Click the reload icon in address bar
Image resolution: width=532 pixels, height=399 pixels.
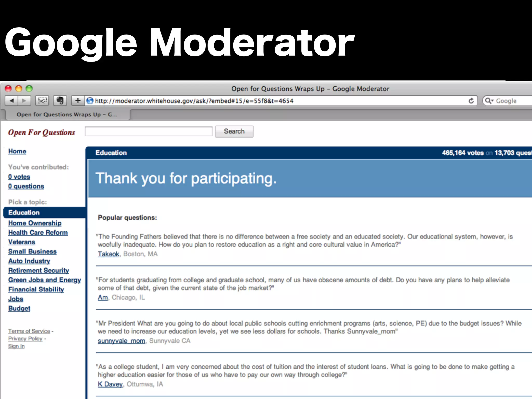[x=471, y=101]
